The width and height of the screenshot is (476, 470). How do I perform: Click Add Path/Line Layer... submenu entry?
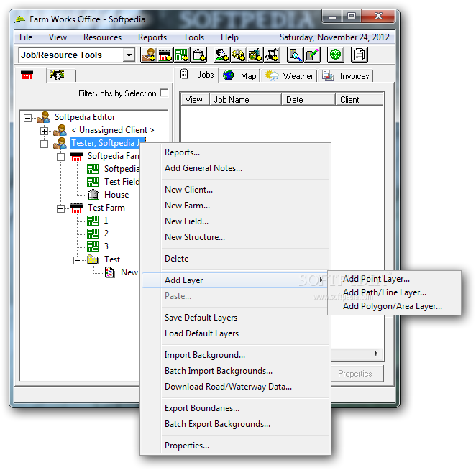[394, 292]
